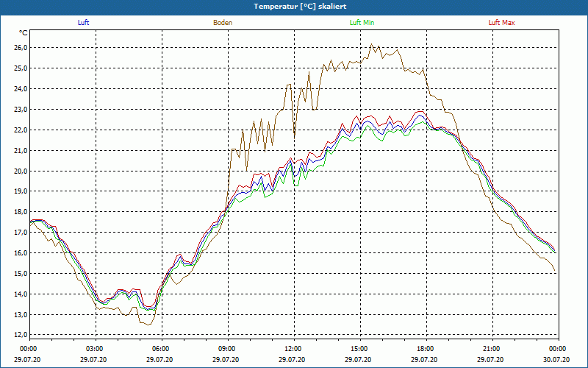Click the brown 'Boden' legend label

(x=223, y=23)
